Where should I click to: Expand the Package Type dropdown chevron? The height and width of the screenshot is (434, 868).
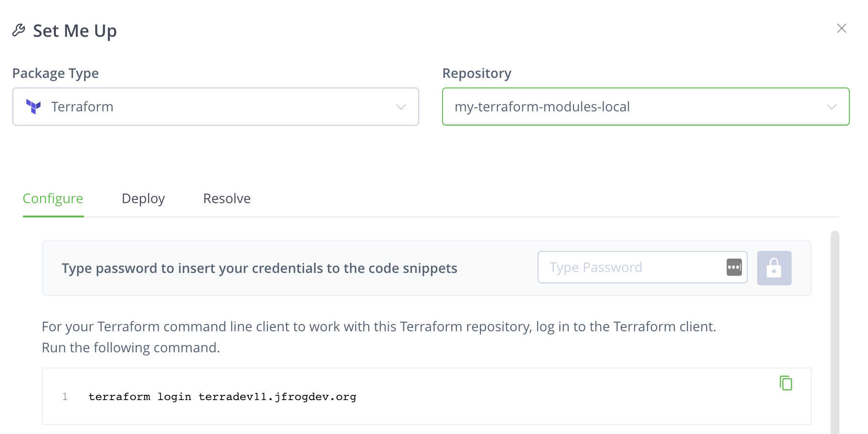401,107
